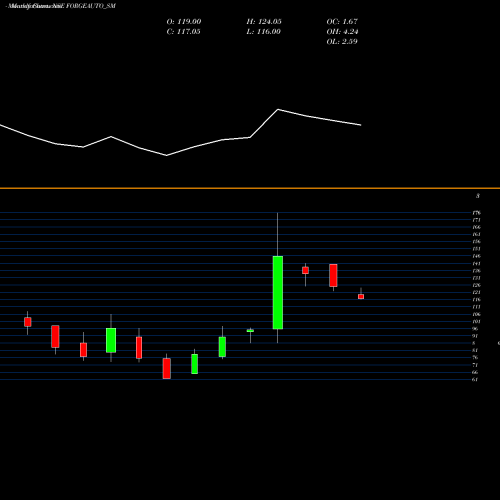Click the 161 price axis label
Viewport: 500px width, 500px height.
click(476, 234)
